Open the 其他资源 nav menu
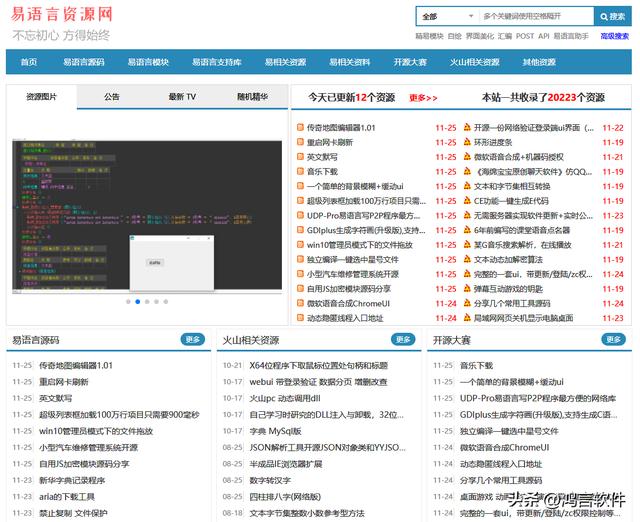640x522 pixels. click(x=539, y=62)
